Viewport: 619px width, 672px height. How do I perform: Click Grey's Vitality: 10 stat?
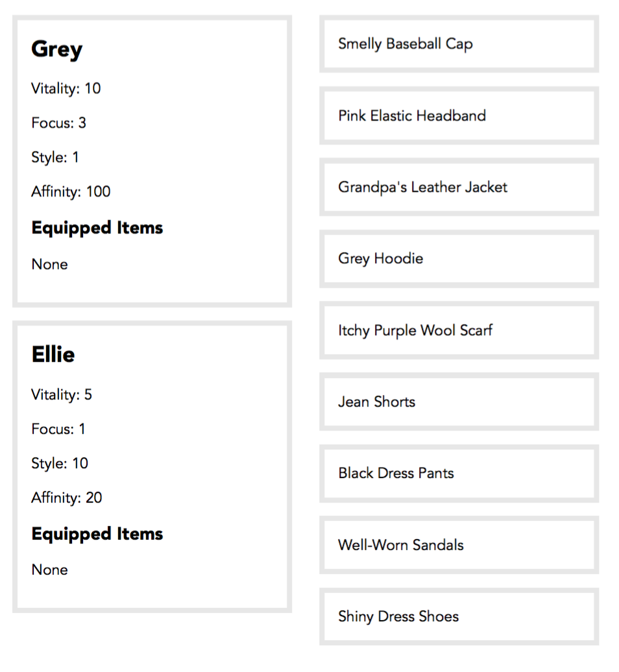[x=66, y=89]
